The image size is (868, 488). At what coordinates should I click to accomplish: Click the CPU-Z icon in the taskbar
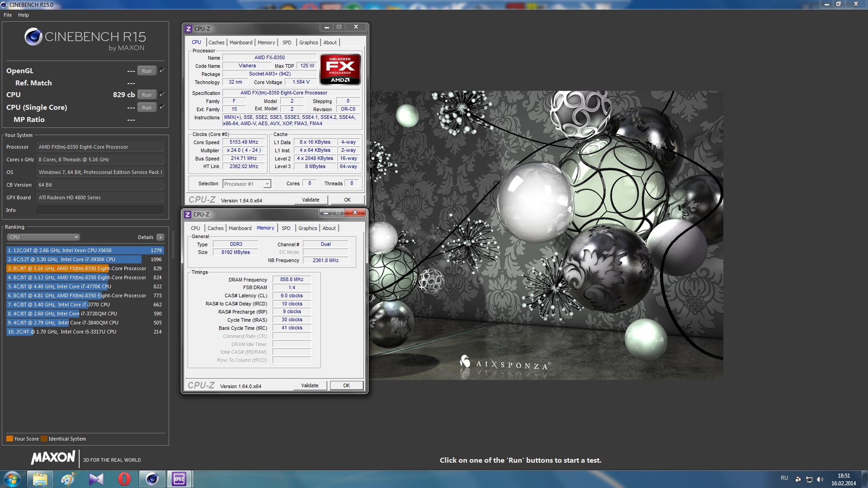[179, 479]
